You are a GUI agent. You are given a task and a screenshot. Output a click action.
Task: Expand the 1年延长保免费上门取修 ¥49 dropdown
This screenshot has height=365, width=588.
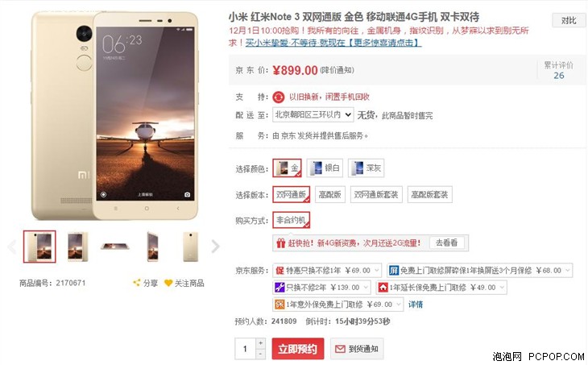(441, 288)
